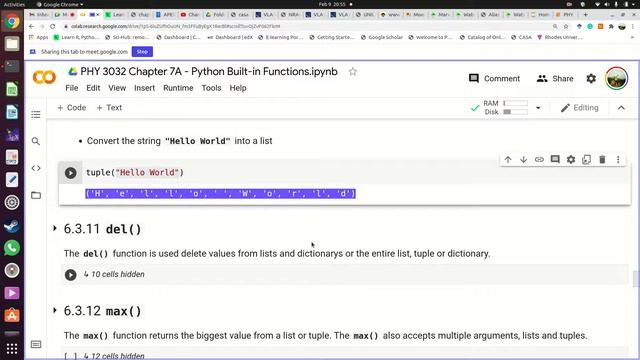Open the Edit menu
640x360 pixels.
click(93, 88)
